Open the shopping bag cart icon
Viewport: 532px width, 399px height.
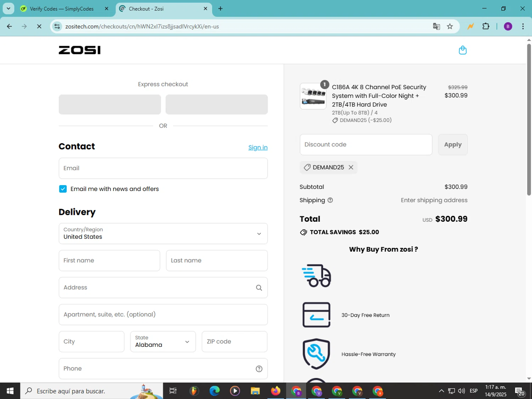(462, 50)
